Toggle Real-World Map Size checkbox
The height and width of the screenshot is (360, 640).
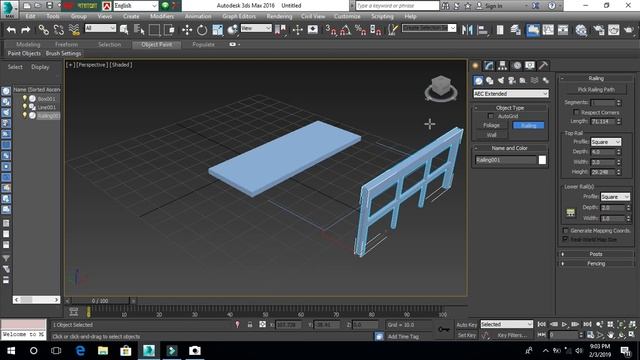(565, 239)
